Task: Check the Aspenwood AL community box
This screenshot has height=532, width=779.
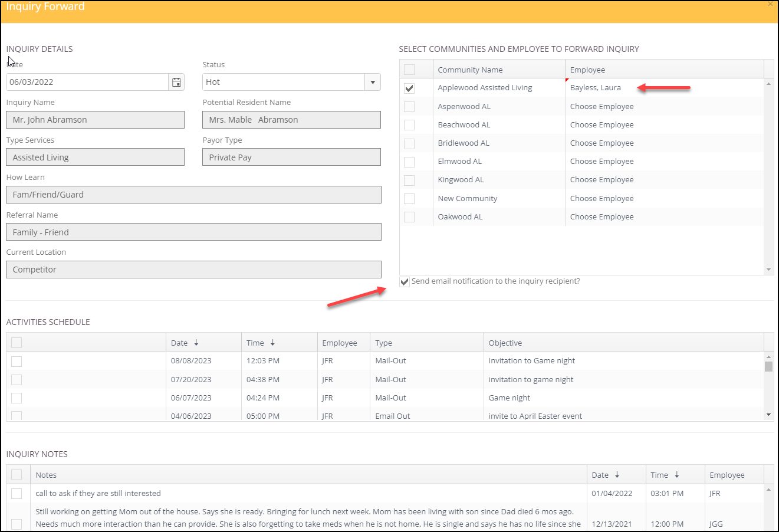Action: coord(409,107)
